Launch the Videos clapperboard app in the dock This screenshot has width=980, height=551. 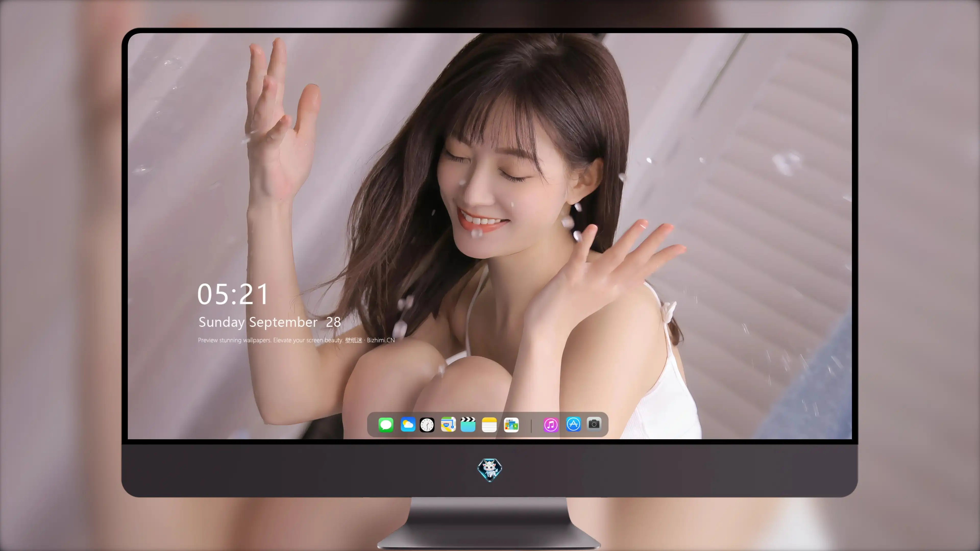[468, 424]
